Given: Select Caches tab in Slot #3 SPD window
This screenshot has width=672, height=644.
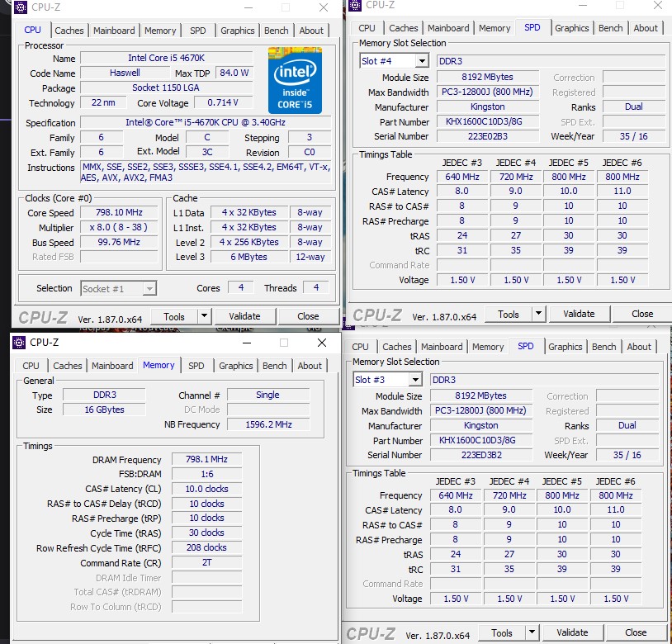Looking at the screenshot, I should coord(397,347).
